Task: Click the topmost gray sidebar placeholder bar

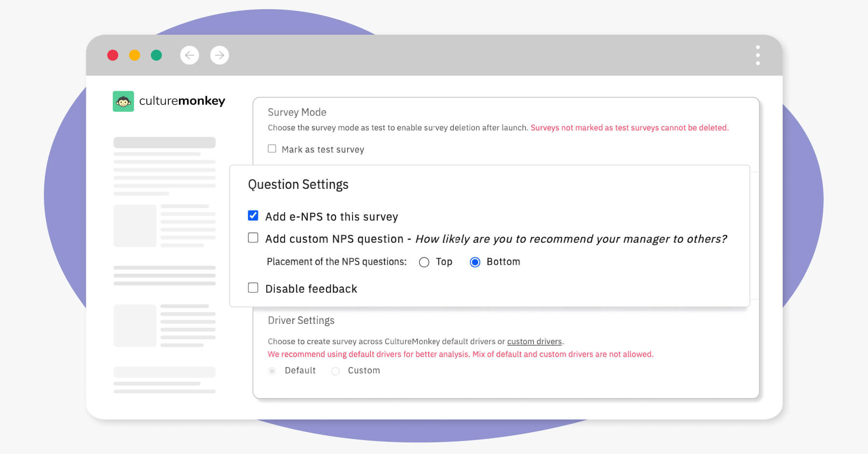Action: pos(164,143)
